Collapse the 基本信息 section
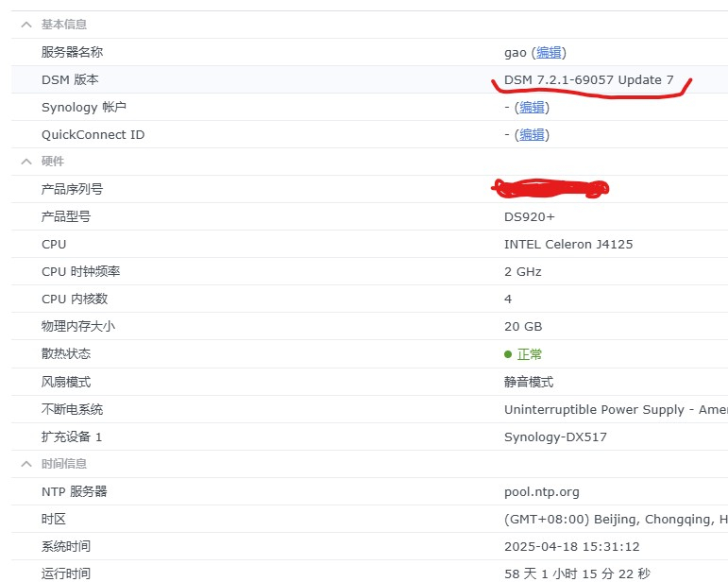The image size is (728, 582). (x=26, y=25)
